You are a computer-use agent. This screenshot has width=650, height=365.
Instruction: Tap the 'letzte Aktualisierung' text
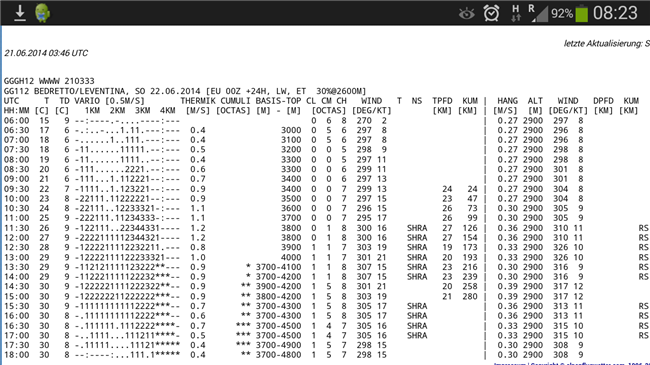pyautogui.click(x=606, y=44)
